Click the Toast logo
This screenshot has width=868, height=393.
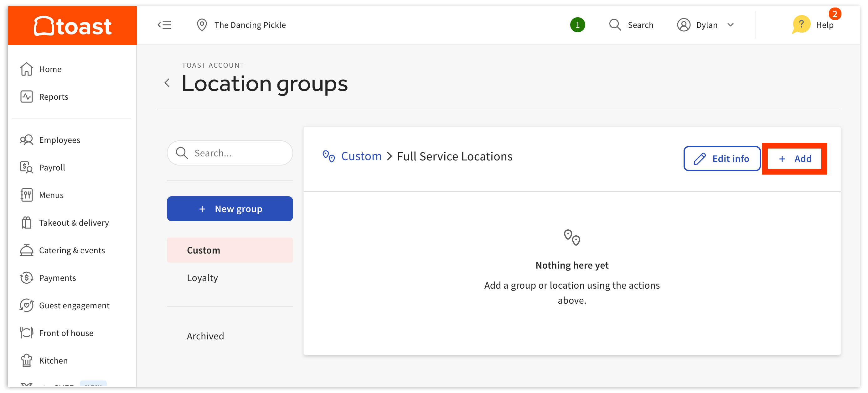(x=72, y=25)
